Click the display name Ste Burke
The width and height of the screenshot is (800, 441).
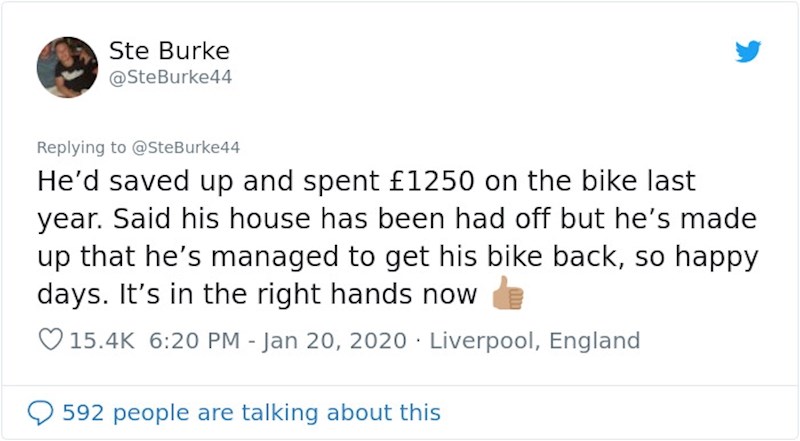tap(169, 51)
